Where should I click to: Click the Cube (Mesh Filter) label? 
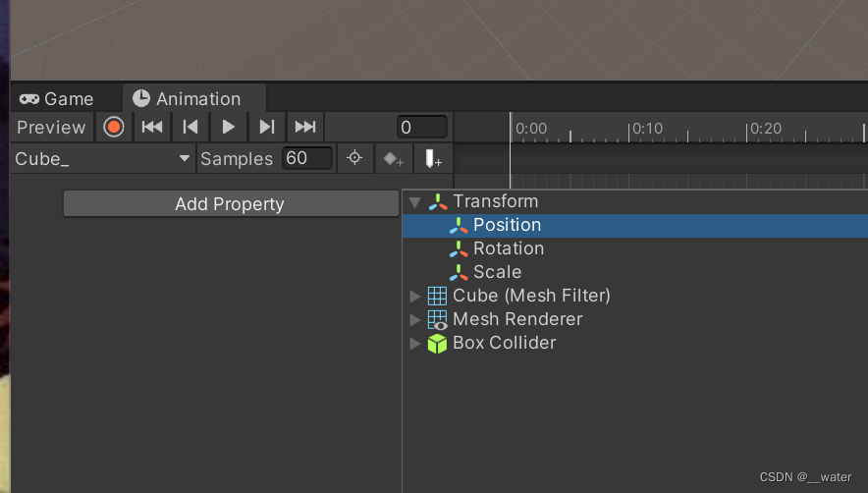531,296
